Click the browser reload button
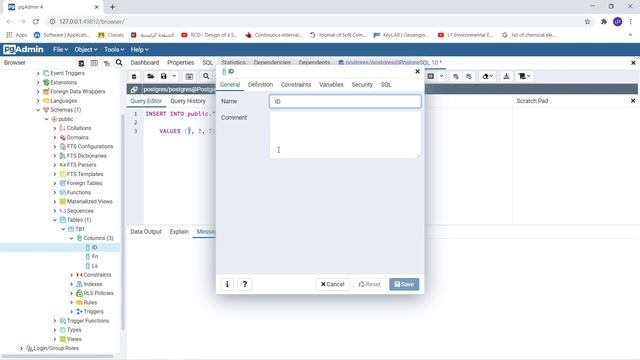 pyautogui.click(x=36, y=22)
